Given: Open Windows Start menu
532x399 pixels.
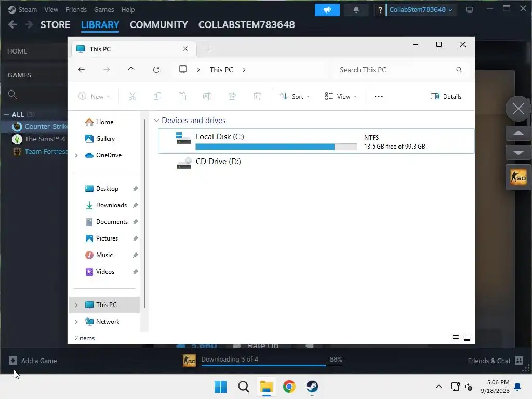Looking at the screenshot, I should (x=220, y=387).
